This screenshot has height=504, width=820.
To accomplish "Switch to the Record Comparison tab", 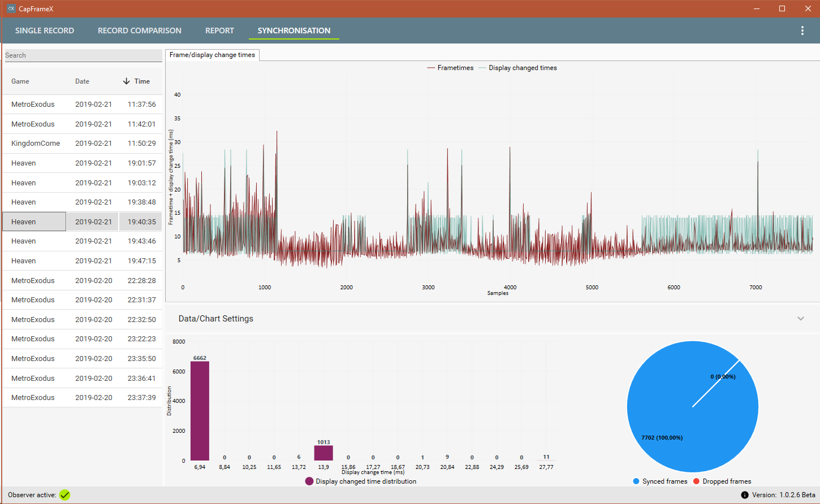I will point(140,31).
